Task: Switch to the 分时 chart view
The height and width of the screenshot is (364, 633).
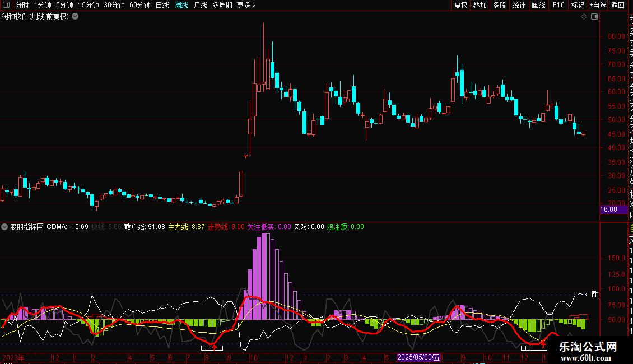Action: point(22,5)
